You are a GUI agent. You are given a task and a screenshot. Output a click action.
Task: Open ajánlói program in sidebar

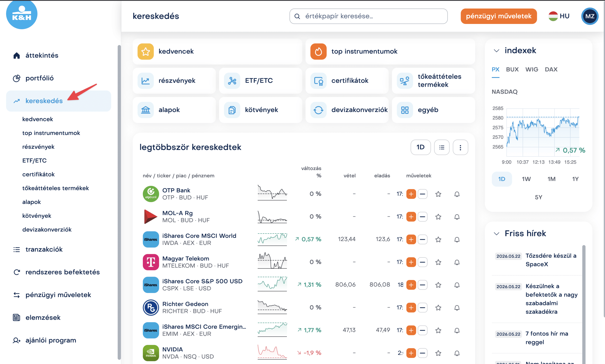tap(59, 340)
